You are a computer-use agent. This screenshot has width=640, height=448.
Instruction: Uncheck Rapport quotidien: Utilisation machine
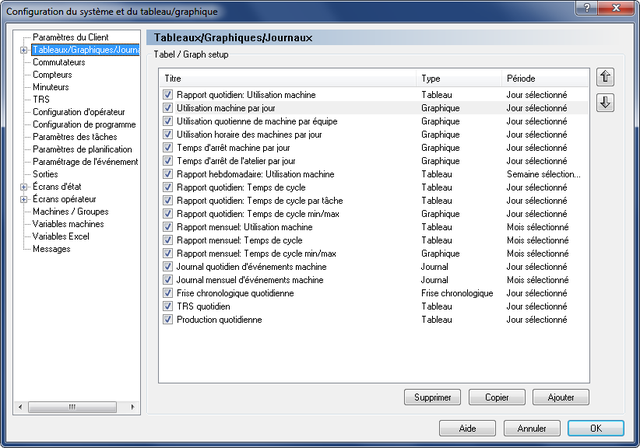pyautogui.click(x=167, y=95)
